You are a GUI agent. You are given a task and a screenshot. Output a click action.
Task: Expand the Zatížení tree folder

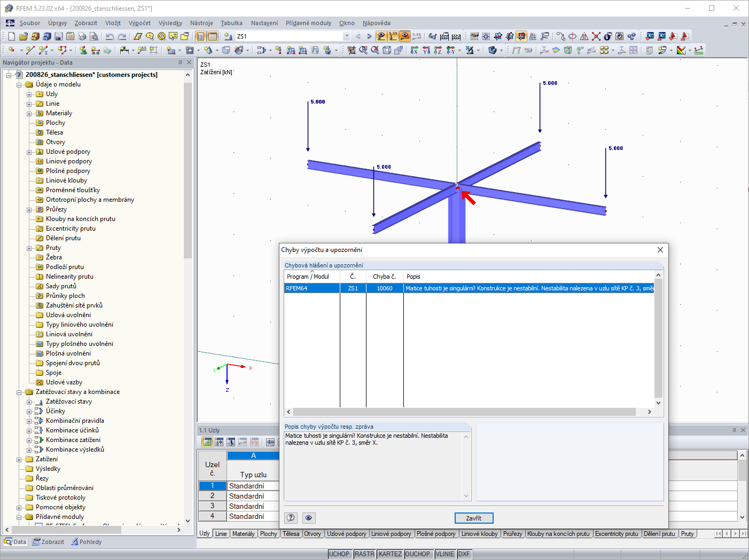[19, 460]
